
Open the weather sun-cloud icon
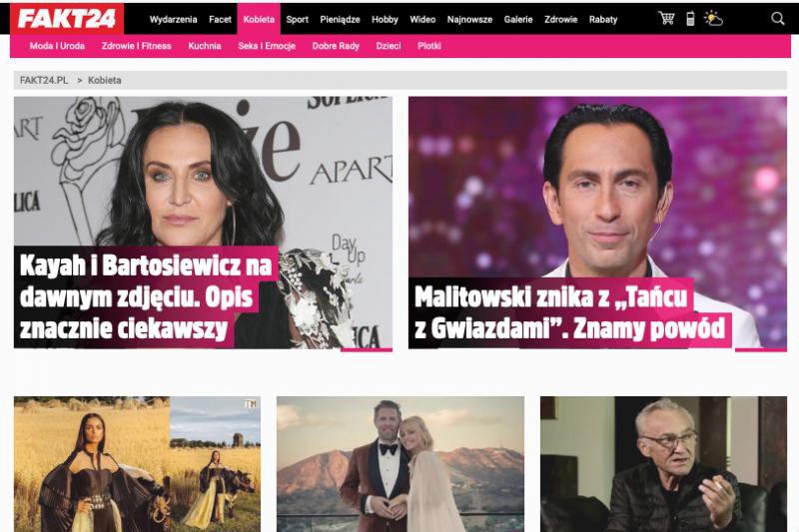pyautogui.click(x=713, y=19)
